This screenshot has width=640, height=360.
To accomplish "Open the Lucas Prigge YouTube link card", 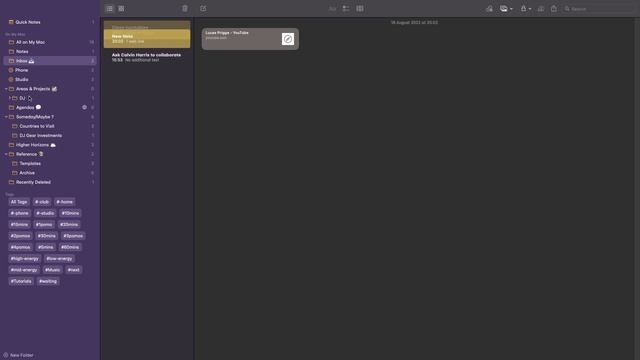I will tap(250, 39).
